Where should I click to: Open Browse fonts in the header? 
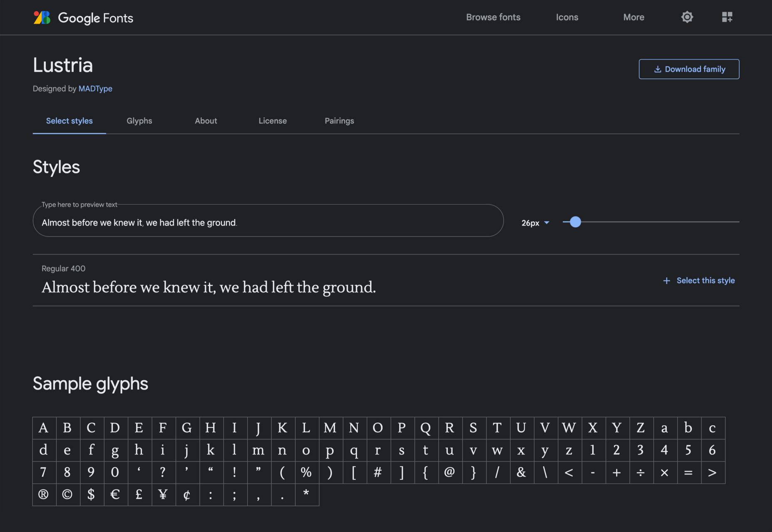493,17
